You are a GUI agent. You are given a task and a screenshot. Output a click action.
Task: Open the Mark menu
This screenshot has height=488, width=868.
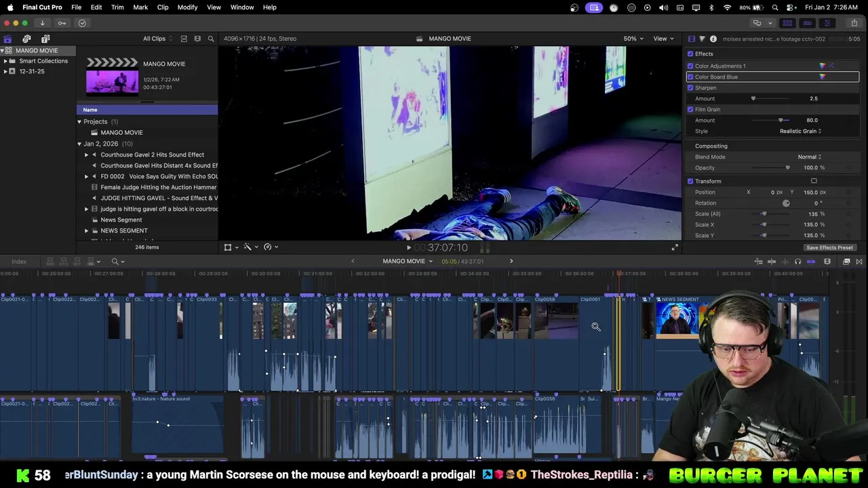[140, 7]
